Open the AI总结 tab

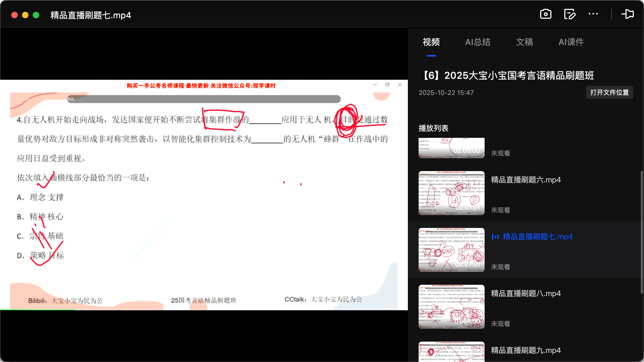(x=478, y=42)
